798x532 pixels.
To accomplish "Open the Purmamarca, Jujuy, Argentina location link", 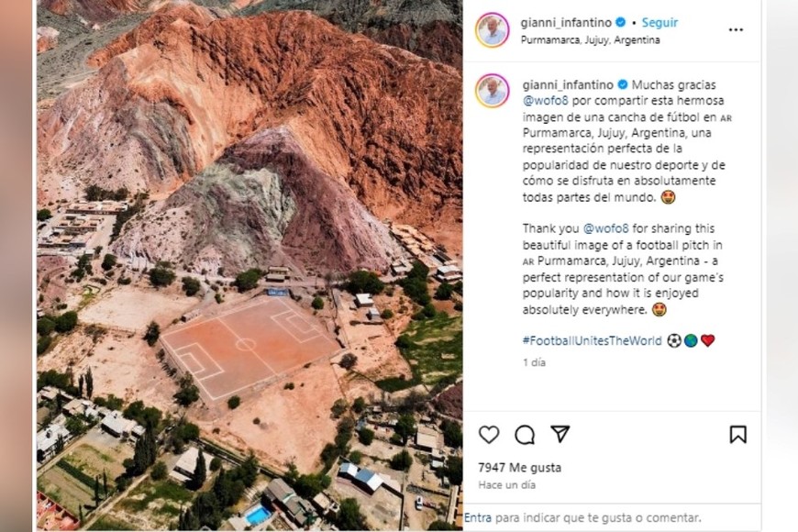I will (x=591, y=39).
